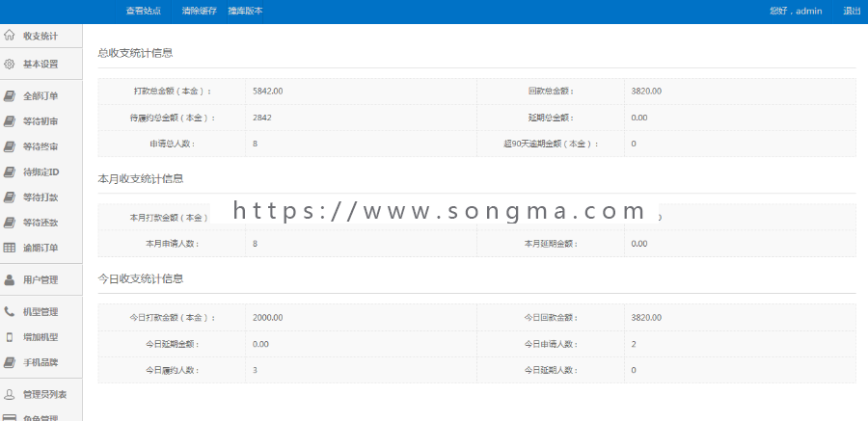
Task: Select the 3 value next to 今日履约人数
Action: pos(255,370)
